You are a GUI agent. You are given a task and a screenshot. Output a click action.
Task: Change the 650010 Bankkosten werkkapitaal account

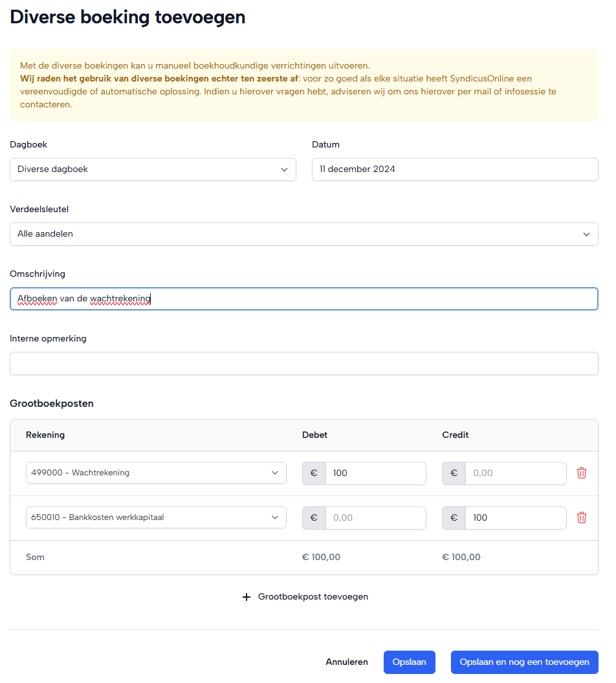tap(156, 517)
